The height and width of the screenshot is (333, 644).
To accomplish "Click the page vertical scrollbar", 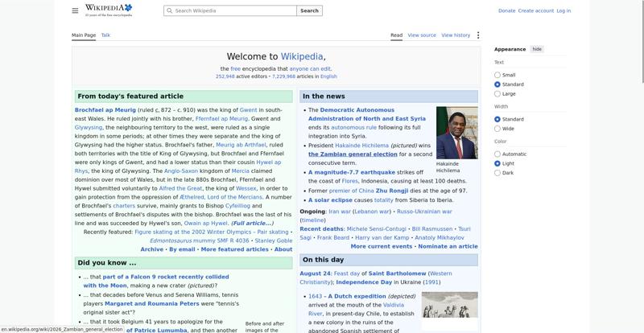I will pos(642,41).
